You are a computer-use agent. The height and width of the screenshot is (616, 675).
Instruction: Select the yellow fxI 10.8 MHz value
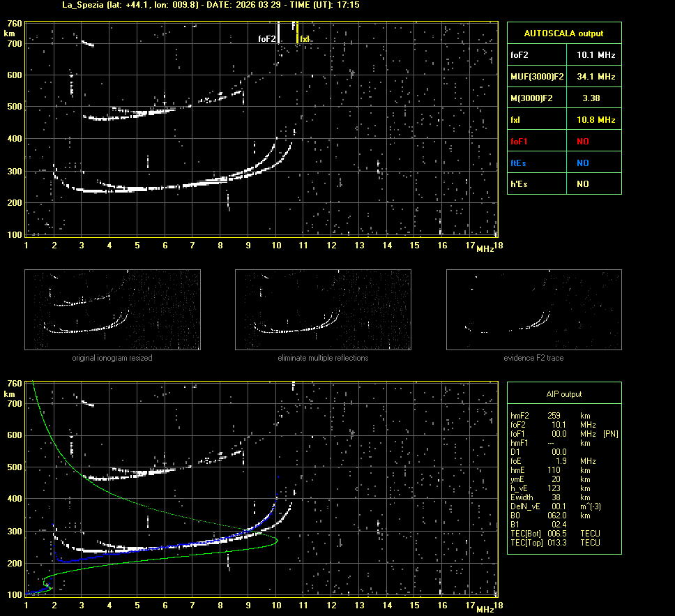point(596,120)
